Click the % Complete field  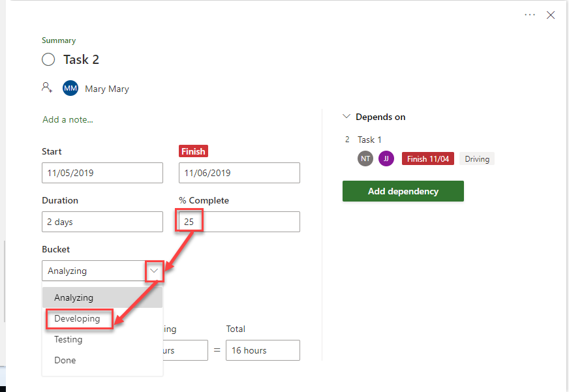[x=239, y=222]
